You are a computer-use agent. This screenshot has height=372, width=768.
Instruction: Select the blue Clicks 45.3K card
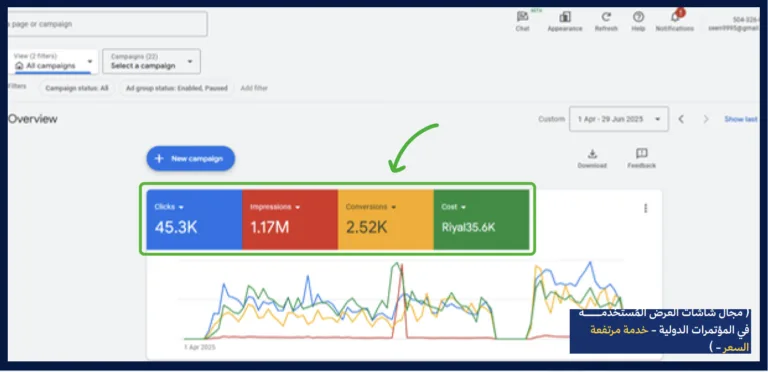[x=194, y=220]
